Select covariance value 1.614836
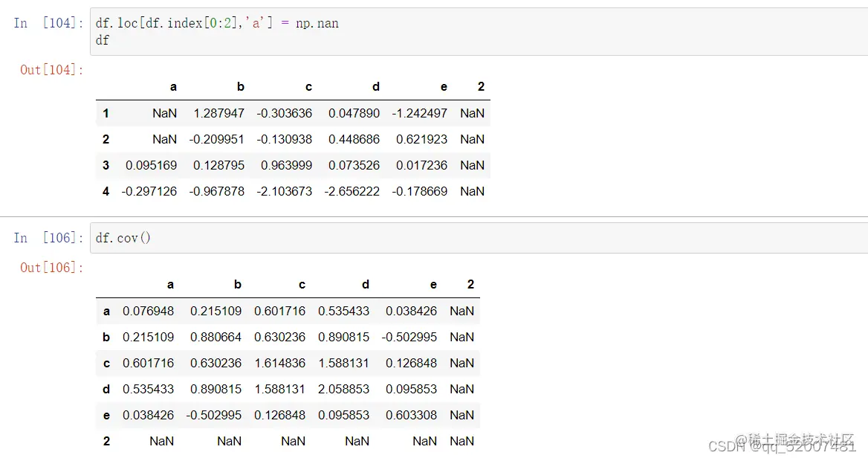 (x=279, y=364)
